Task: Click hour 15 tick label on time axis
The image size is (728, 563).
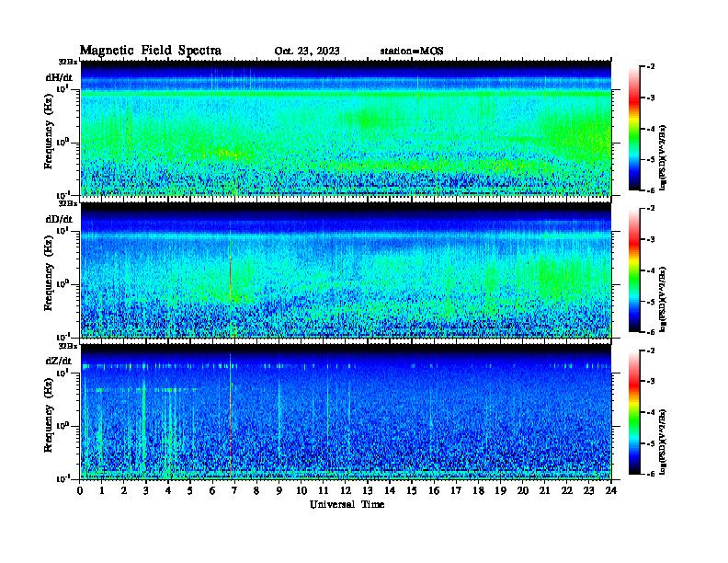Action: [412, 490]
